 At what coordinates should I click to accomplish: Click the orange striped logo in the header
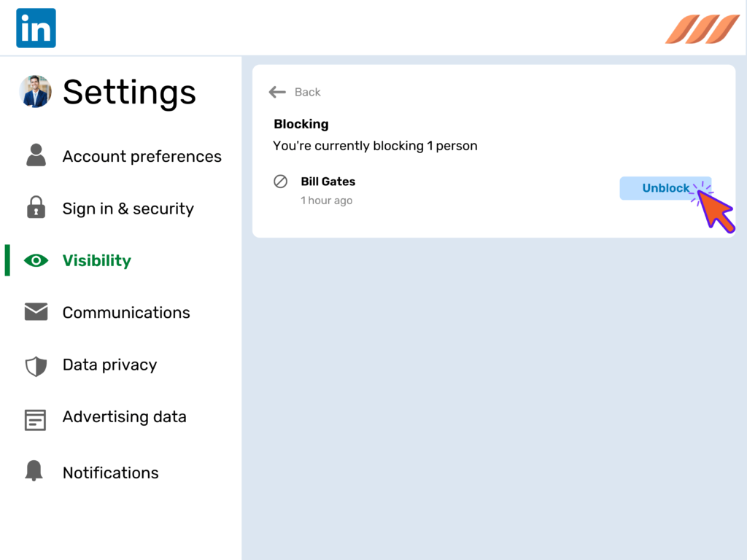(x=702, y=29)
